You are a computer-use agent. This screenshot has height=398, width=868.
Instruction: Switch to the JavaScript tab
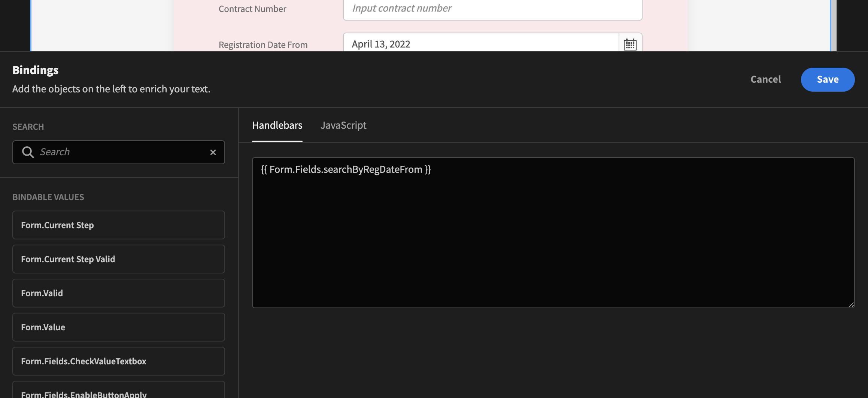click(343, 125)
